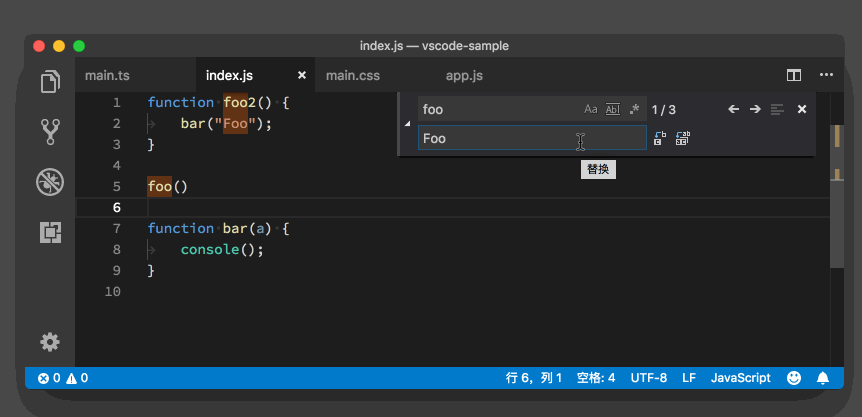Click Find in selection icon
This screenshot has width=862, height=417.
777,109
